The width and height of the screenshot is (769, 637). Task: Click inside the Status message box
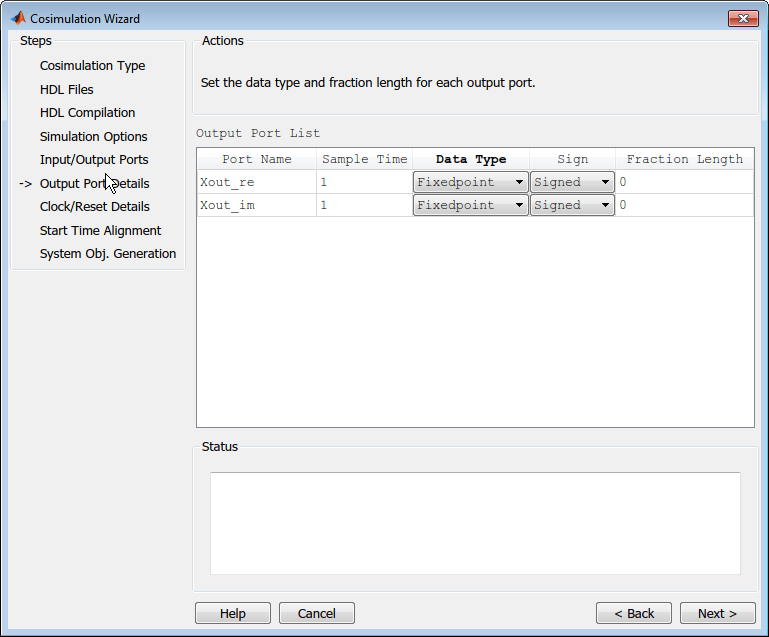click(475, 523)
